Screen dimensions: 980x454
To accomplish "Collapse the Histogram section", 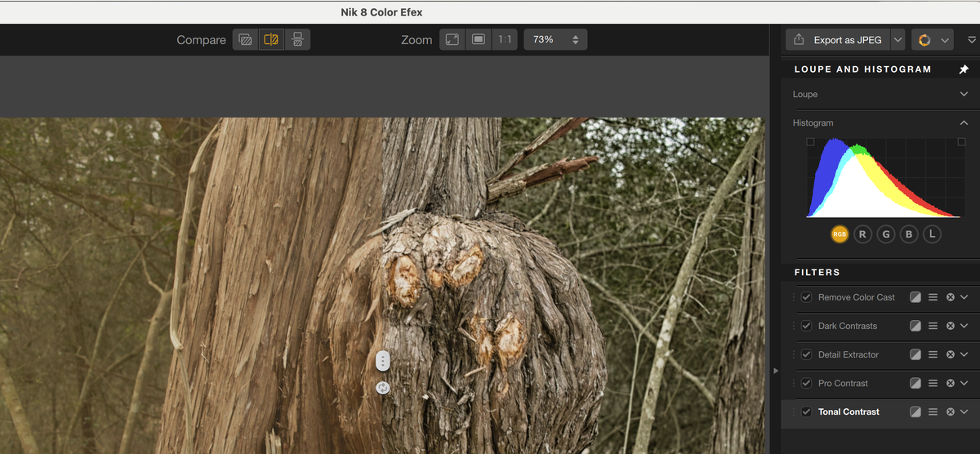I will (x=964, y=122).
